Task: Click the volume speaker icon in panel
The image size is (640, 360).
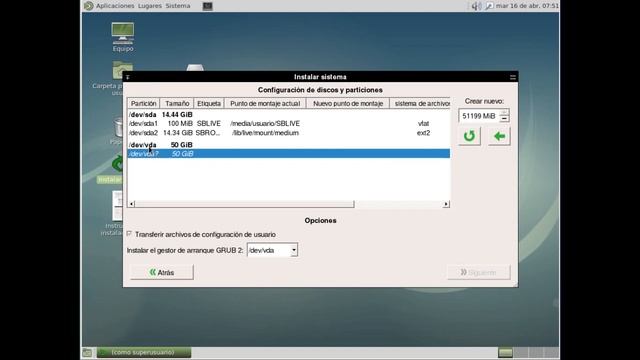Action: 476,6
